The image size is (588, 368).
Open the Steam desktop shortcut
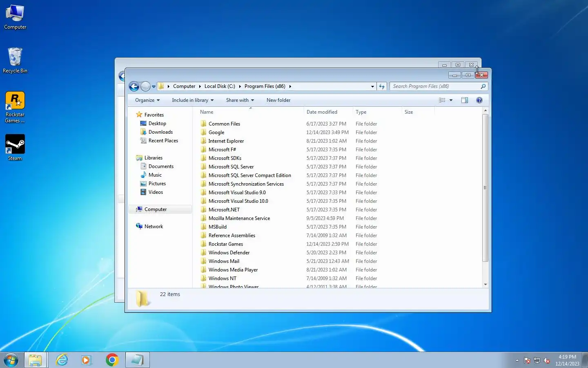pyautogui.click(x=15, y=148)
